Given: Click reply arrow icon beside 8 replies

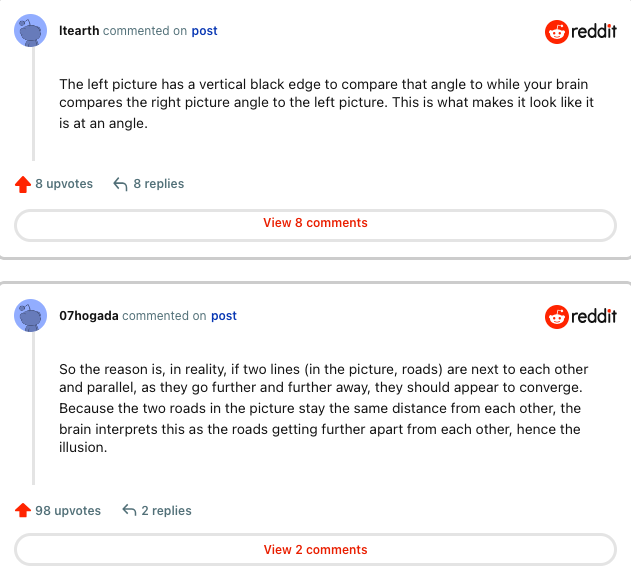Looking at the screenshot, I should click(x=120, y=184).
